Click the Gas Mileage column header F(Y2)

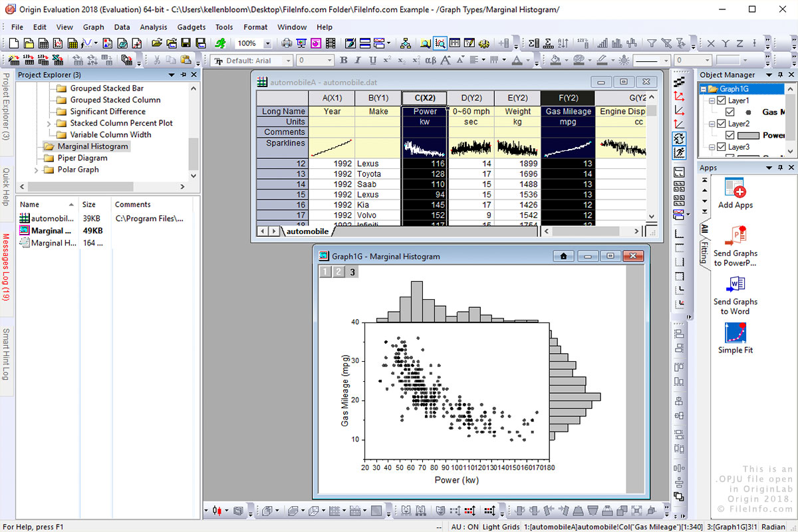pyautogui.click(x=567, y=98)
